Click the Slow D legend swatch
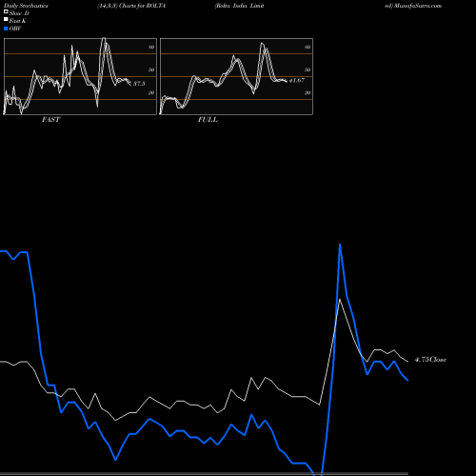 (x=6, y=11)
